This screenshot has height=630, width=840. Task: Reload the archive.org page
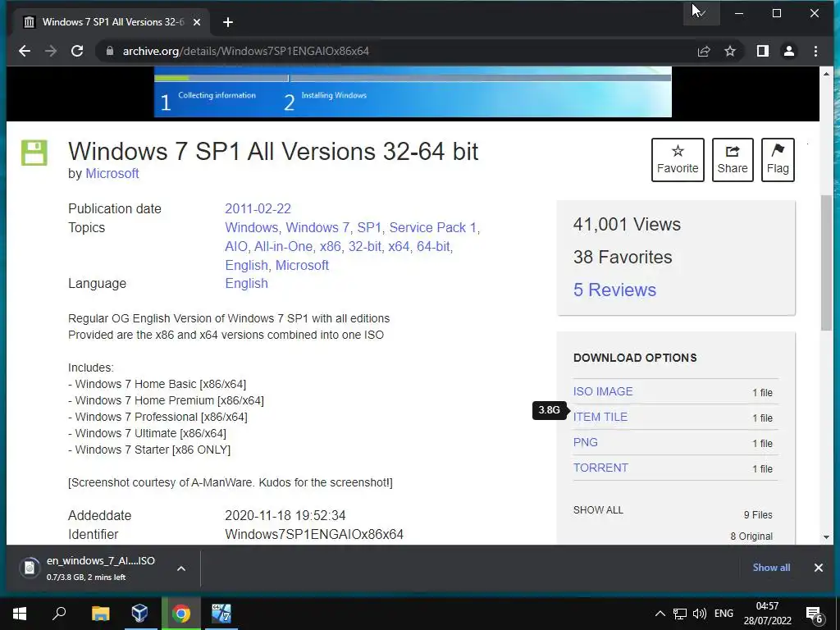point(77,52)
